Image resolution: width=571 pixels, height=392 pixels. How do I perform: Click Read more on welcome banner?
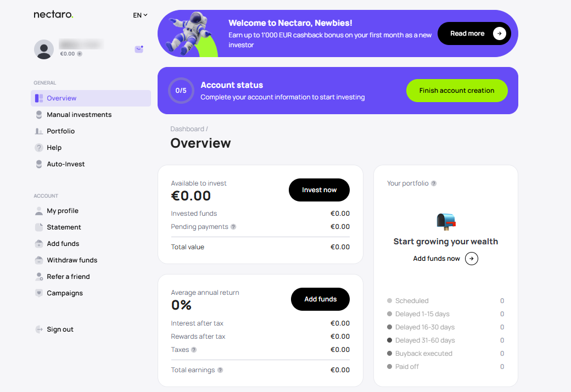(474, 33)
